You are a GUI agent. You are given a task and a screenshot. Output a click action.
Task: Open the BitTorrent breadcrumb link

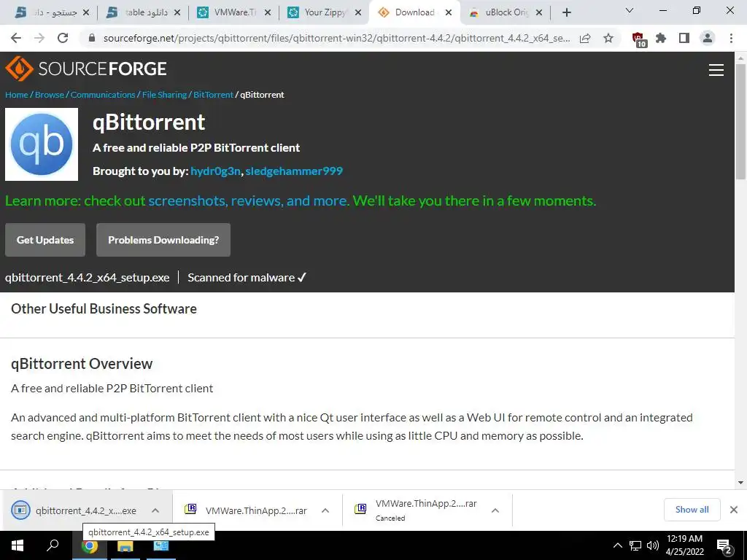pos(214,95)
